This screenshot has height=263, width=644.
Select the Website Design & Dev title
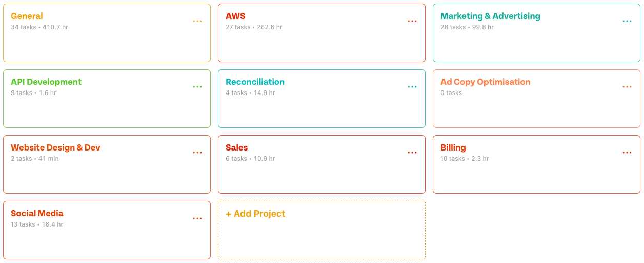point(55,147)
